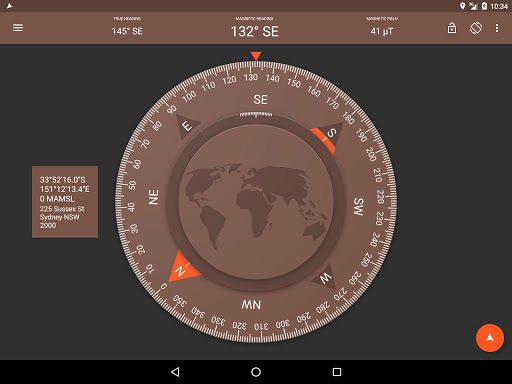Open the recent apps square button

337,372
